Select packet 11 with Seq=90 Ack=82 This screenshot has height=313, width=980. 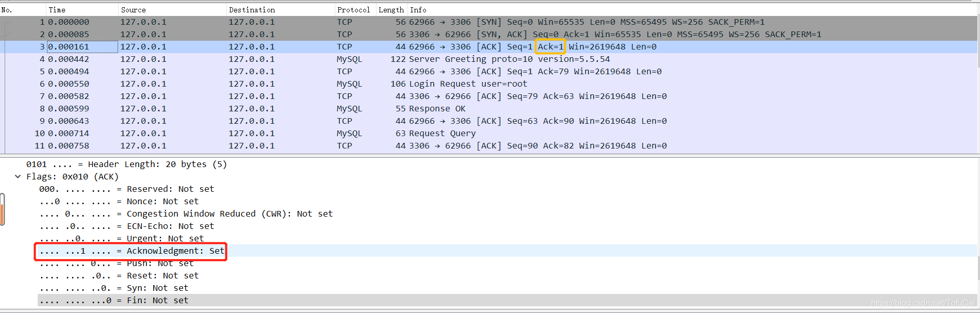489,146
